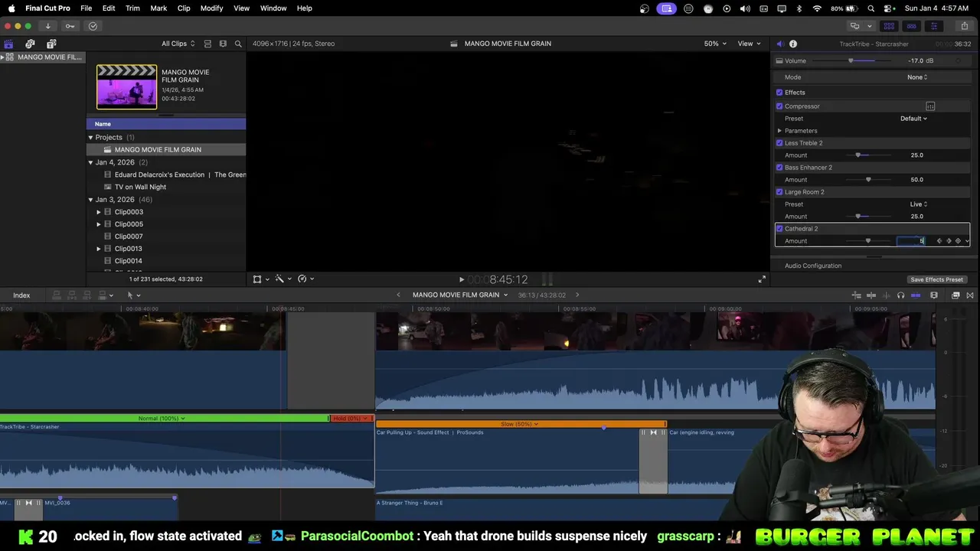This screenshot has width=980, height=551.
Task: Play the viewer with play button
Action: (461, 279)
